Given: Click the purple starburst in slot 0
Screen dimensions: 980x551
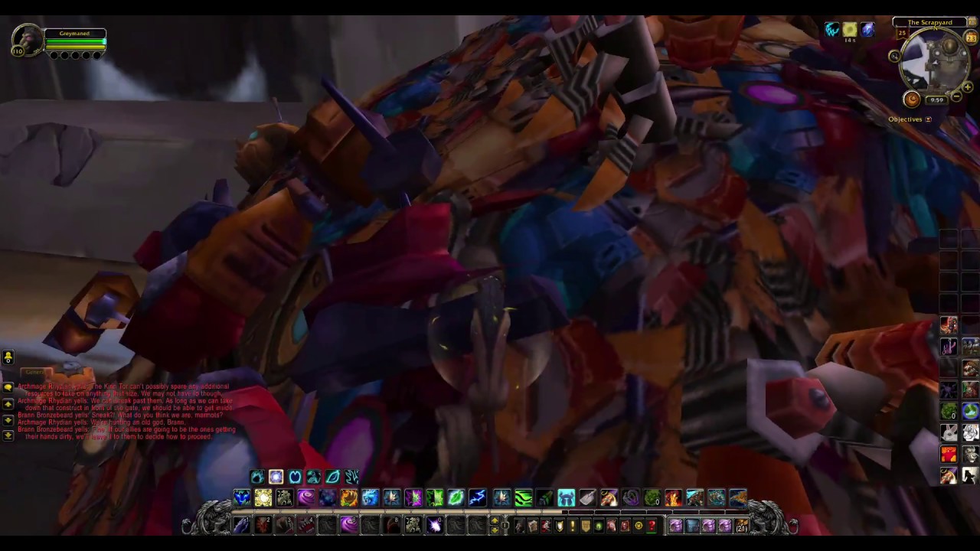Looking at the screenshot, I should [434, 525].
